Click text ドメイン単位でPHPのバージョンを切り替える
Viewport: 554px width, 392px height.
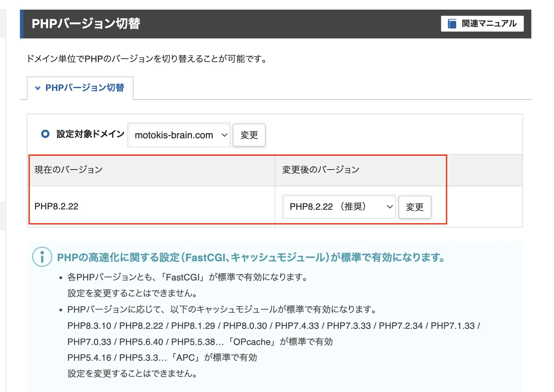click(147, 59)
